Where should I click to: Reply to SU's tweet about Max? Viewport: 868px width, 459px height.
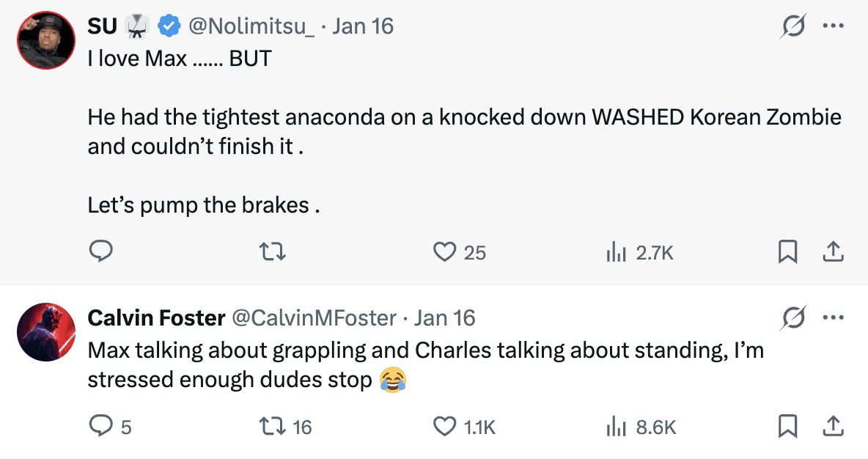click(x=100, y=252)
